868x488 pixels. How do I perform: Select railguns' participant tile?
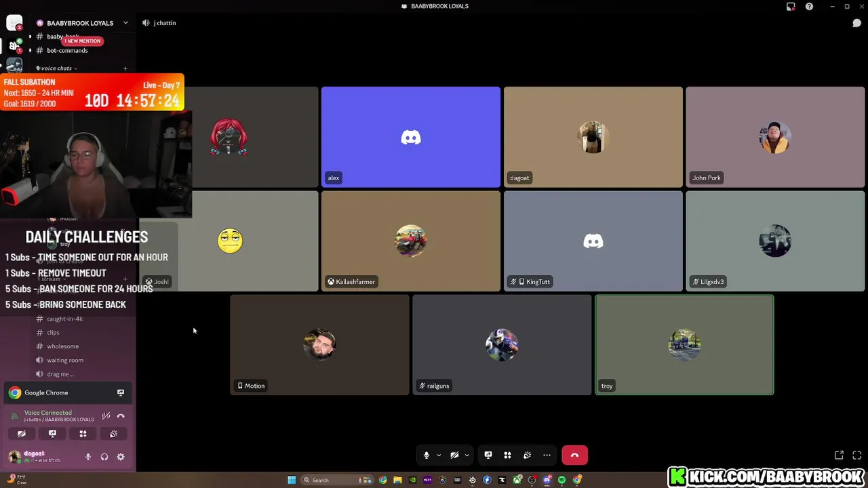tap(502, 345)
